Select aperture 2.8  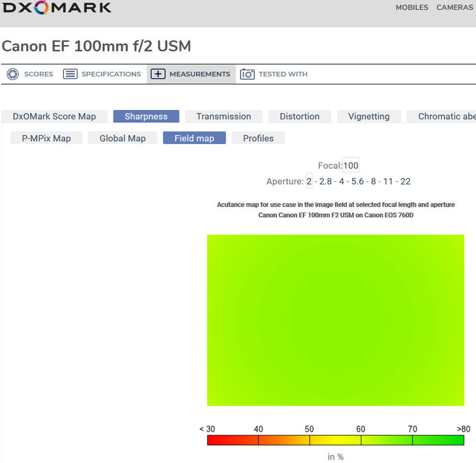(x=325, y=181)
